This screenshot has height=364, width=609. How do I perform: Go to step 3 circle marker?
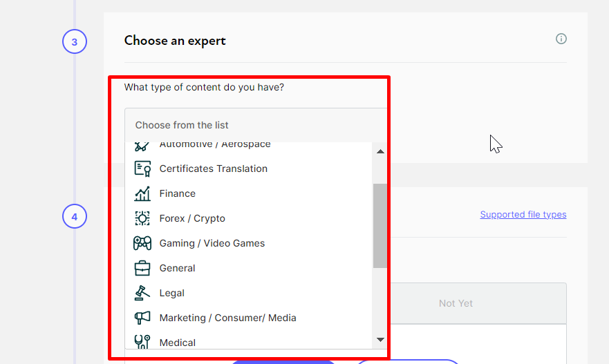75,41
